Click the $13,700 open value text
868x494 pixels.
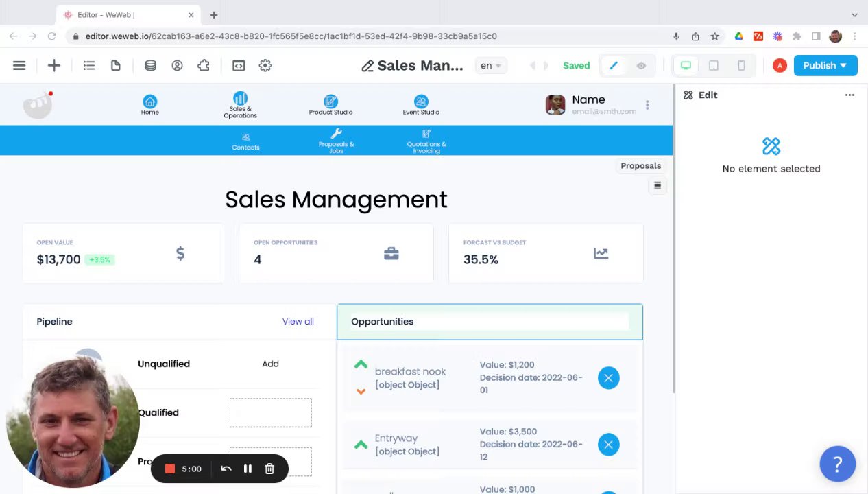(59, 260)
